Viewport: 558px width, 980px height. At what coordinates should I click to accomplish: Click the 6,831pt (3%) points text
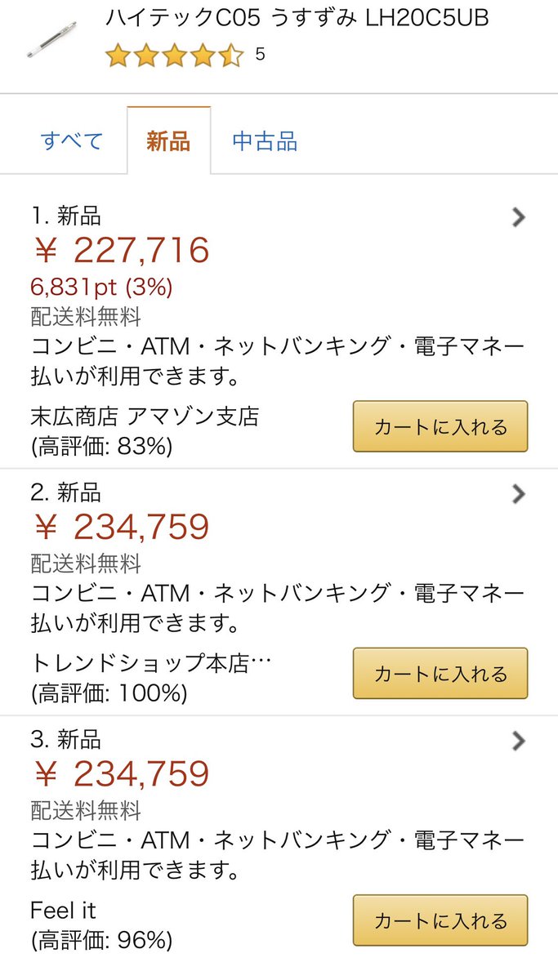101,287
